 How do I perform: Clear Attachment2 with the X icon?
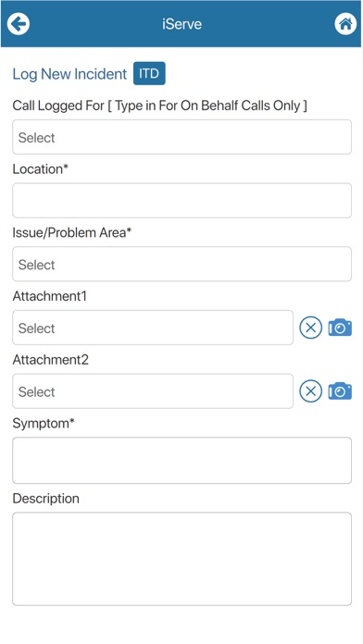tap(311, 391)
